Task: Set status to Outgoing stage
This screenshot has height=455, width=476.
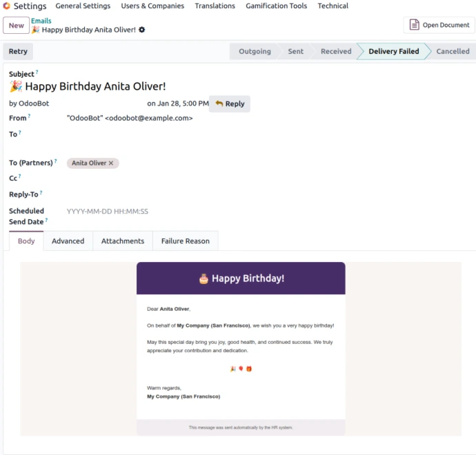Action: [255, 52]
